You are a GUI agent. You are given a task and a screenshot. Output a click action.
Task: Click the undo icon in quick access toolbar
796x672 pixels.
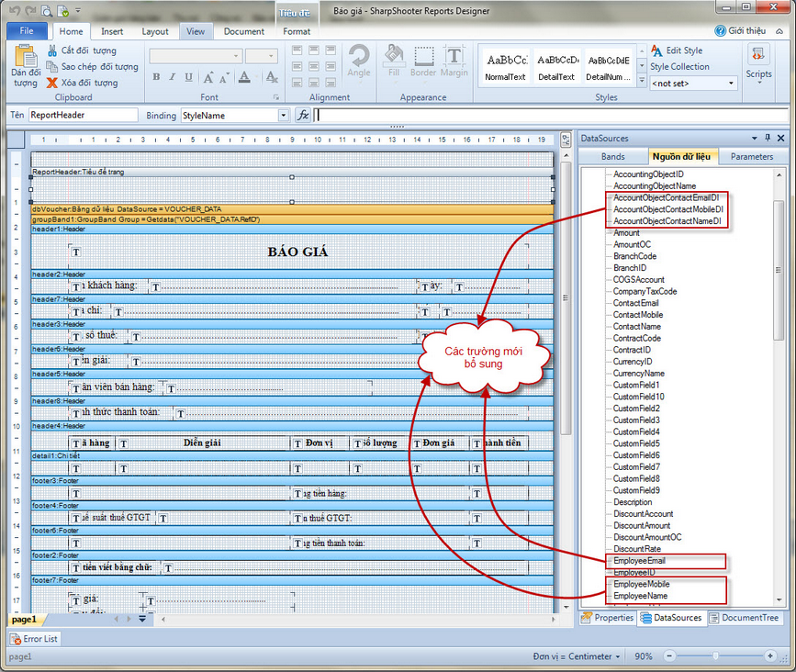[16, 11]
